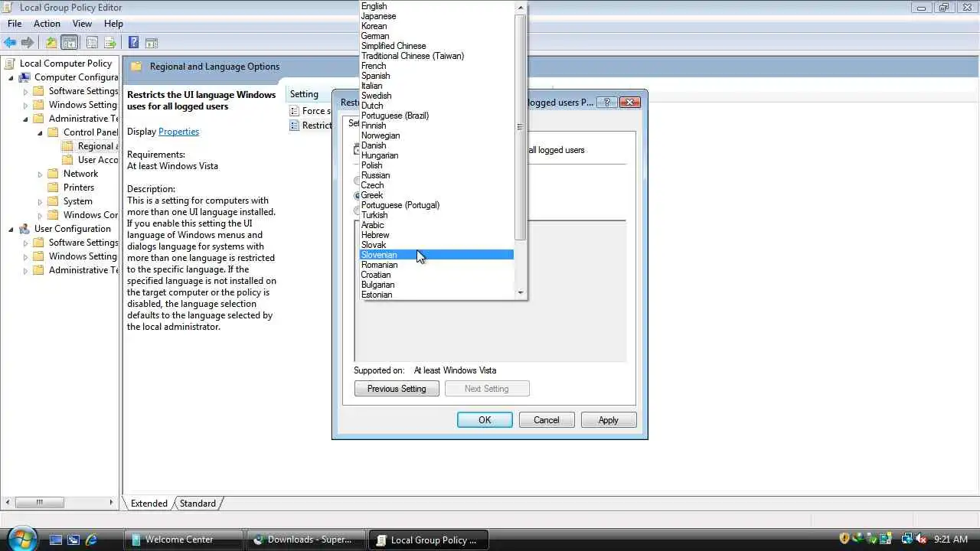Expand the Windows Components node
The image size is (980, 551).
(x=40, y=215)
